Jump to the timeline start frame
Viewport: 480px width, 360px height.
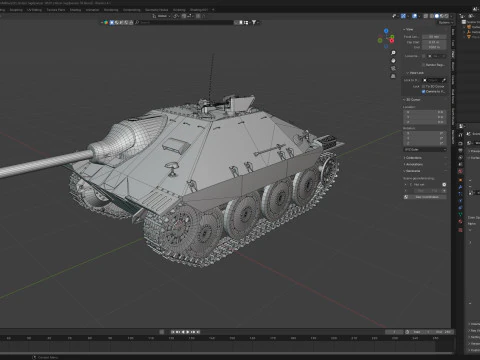click(x=173, y=332)
